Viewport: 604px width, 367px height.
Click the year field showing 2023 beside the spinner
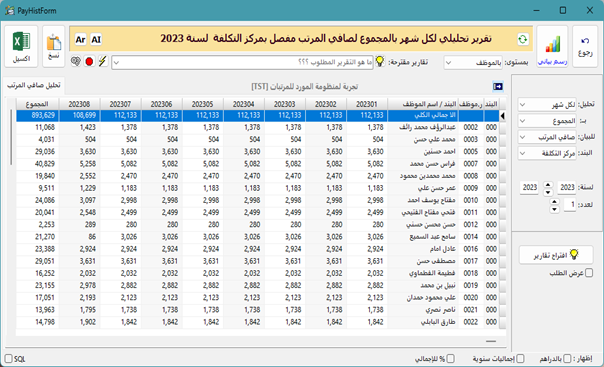click(x=567, y=188)
